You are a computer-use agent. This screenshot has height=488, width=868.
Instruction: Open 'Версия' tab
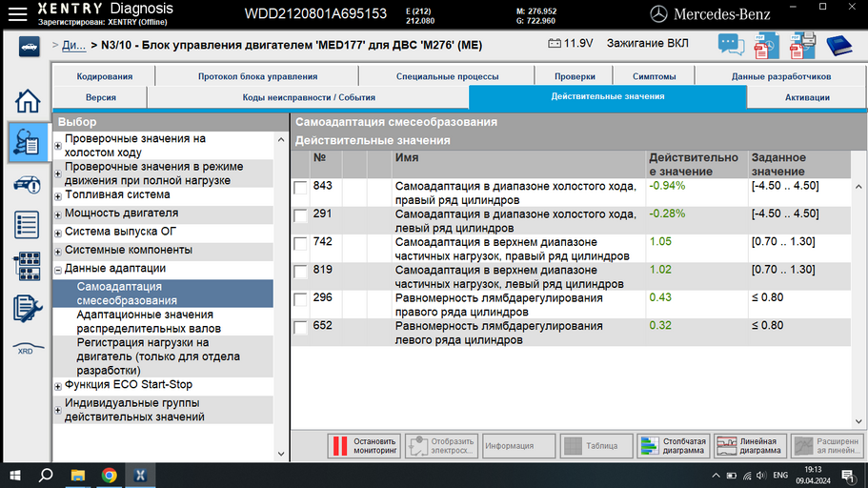(x=100, y=97)
